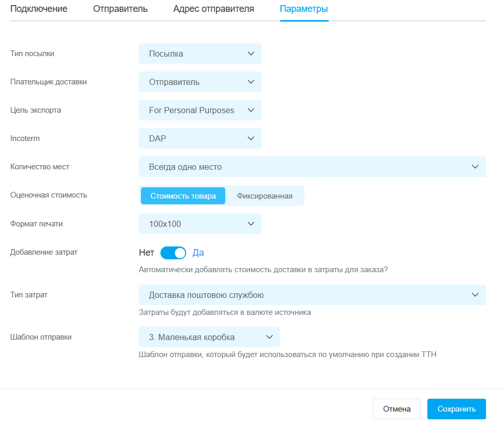Open the Тип посылки dropdown
Viewport: 504px width, 426px height.
[200, 54]
